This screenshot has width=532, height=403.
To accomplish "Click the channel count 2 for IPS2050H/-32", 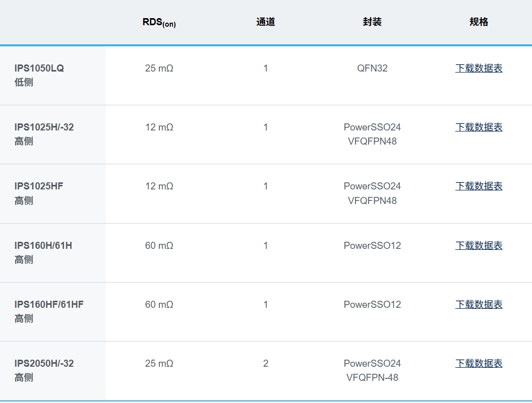I will (266, 363).
